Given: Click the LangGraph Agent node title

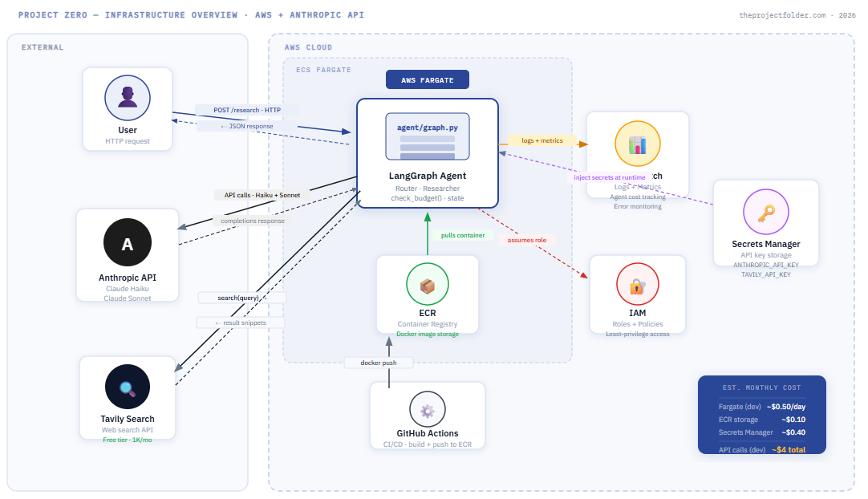Looking at the screenshot, I should pyautogui.click(x=428, y=176).
